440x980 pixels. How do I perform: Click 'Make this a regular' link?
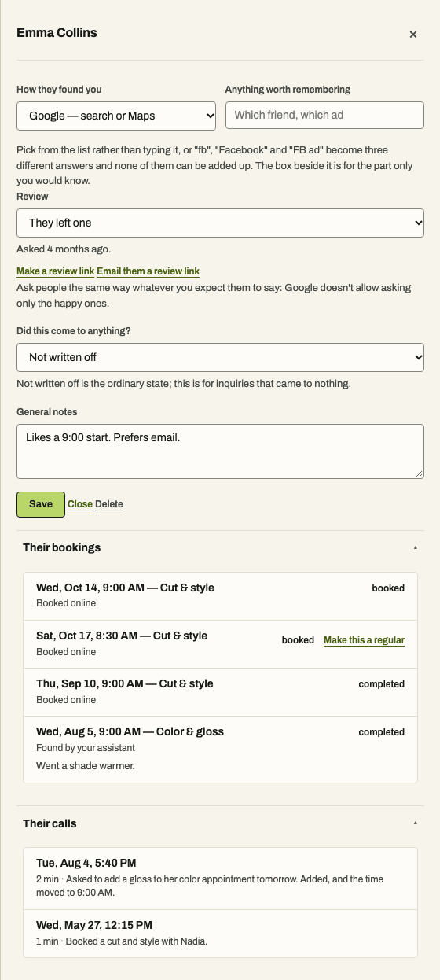click(364, 640)
